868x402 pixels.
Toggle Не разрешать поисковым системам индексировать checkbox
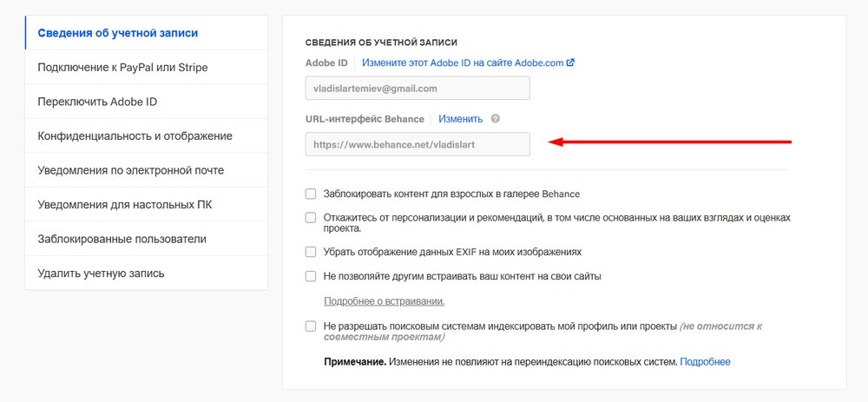tap(311, 326)
